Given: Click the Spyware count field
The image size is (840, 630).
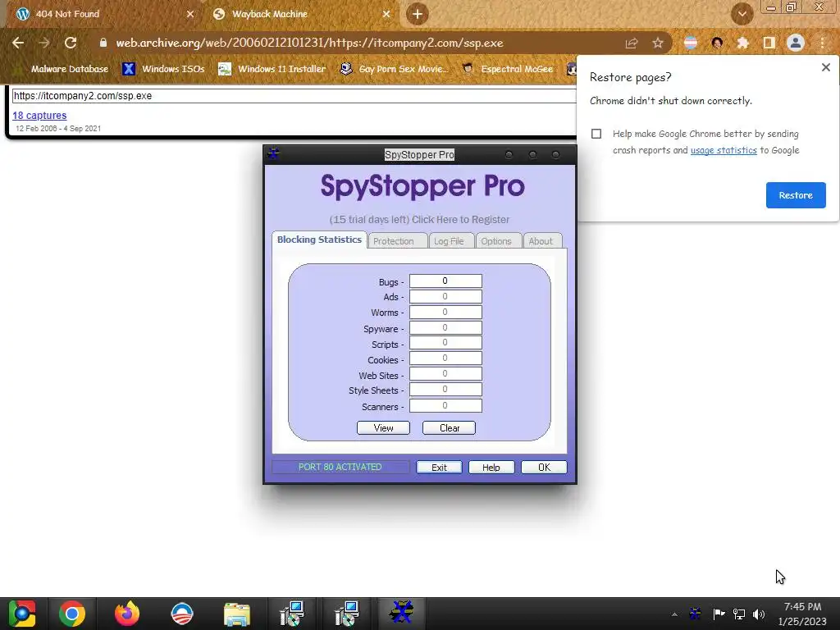Looking at the screenshot, I should pos(445,327).
